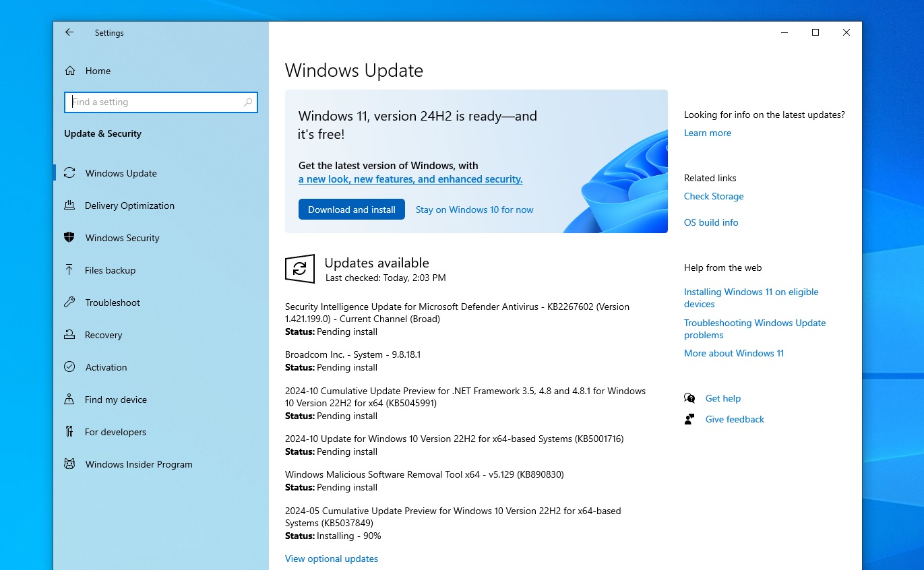Click the back arrow in Settings
924x570 pixels.
pyautogui.click(x=69, y=32)
